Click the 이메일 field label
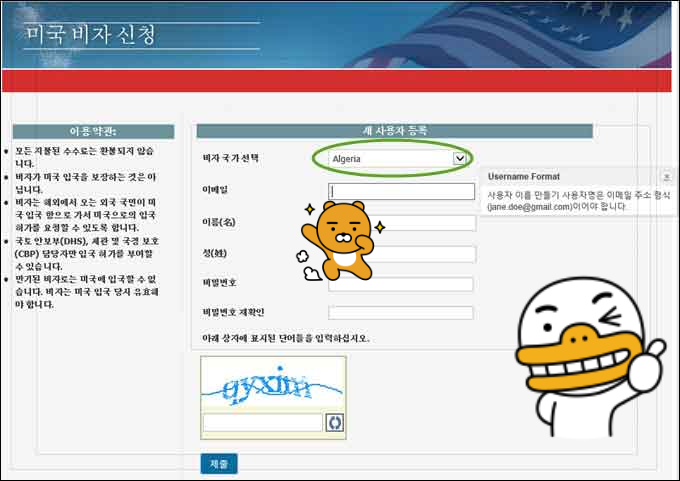Image resolution: width=680 pixels, height=481 pixels. pos(215,190)
